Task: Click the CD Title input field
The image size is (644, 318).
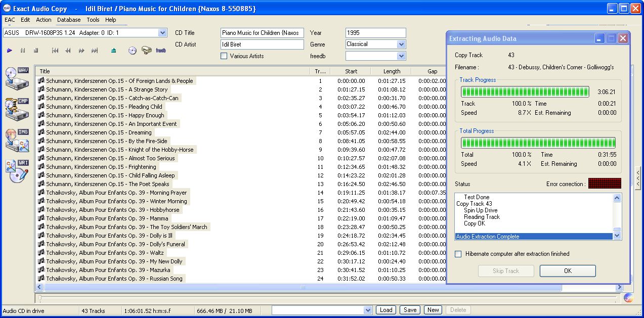Action: (x=262, y=33)
